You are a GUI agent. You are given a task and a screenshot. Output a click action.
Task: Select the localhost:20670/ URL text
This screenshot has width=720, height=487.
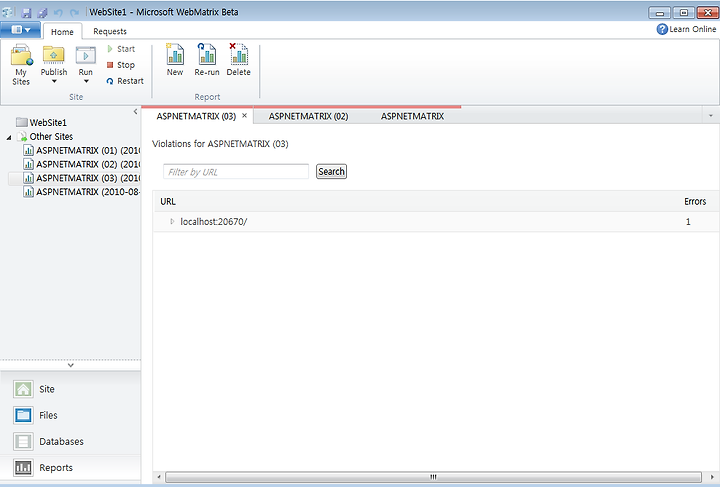click(x=214, y=222)
